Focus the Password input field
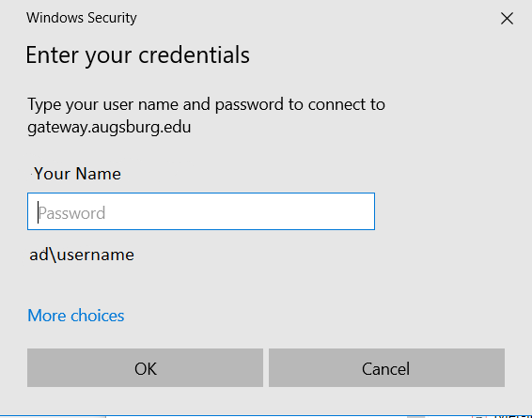The height and width of the screenshot is (418, 532). tap(201, 211)
